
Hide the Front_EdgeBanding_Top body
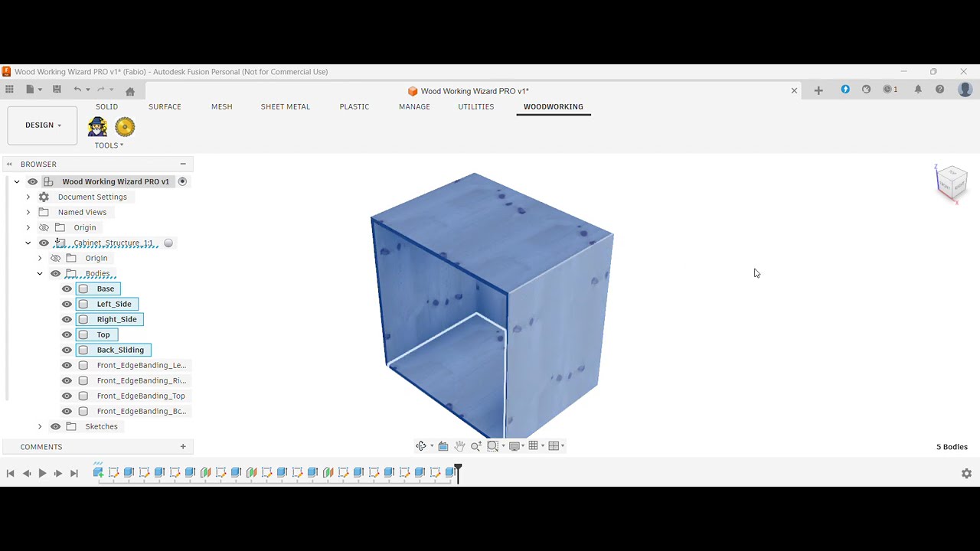click(67, 396)
